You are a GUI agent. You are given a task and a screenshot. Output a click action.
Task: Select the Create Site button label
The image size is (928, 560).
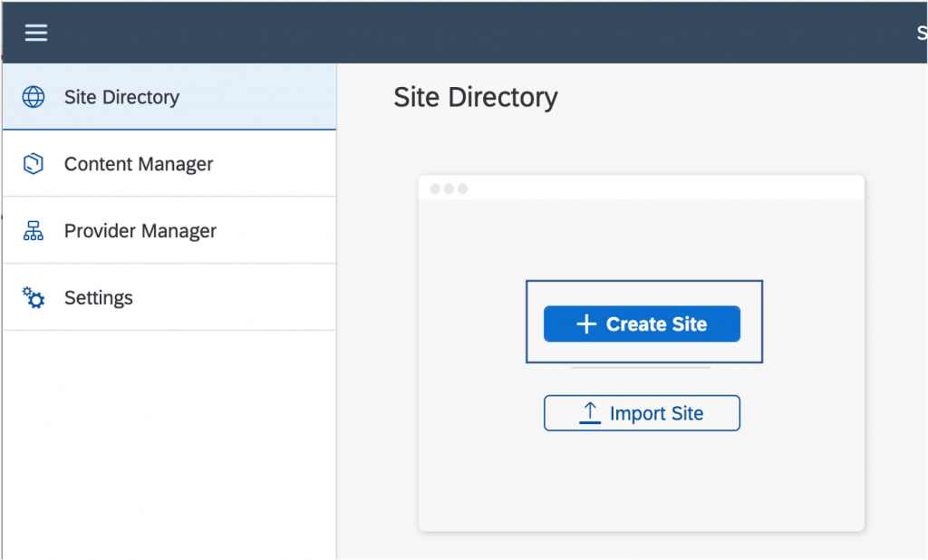click(x=656, y=323)
